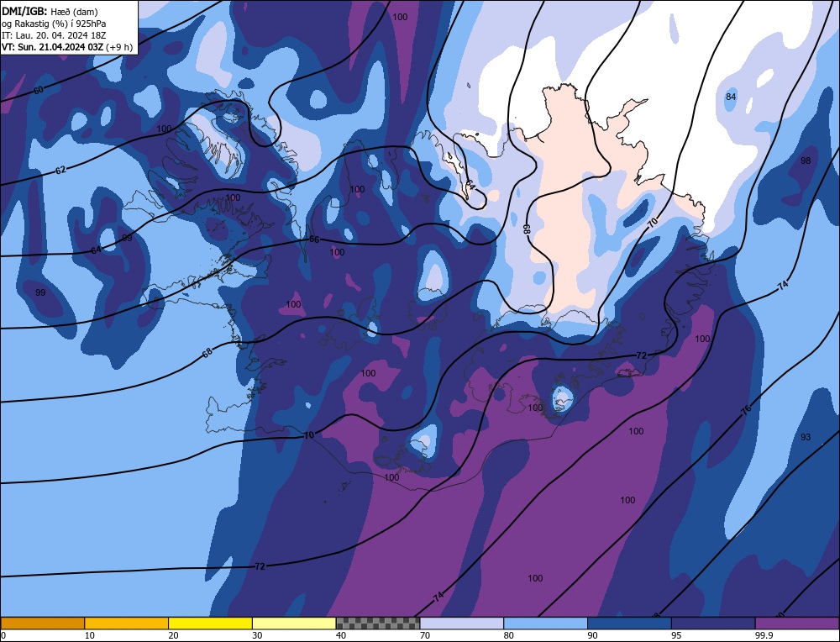
Task: Click the contour label '76'
Action: 746,410
